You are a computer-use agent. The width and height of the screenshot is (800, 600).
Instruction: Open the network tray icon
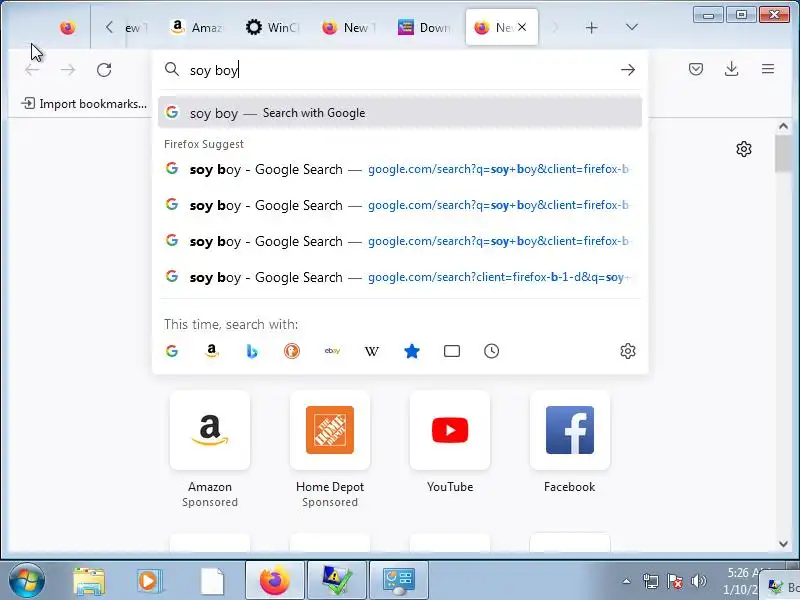(x=651, y=581)
